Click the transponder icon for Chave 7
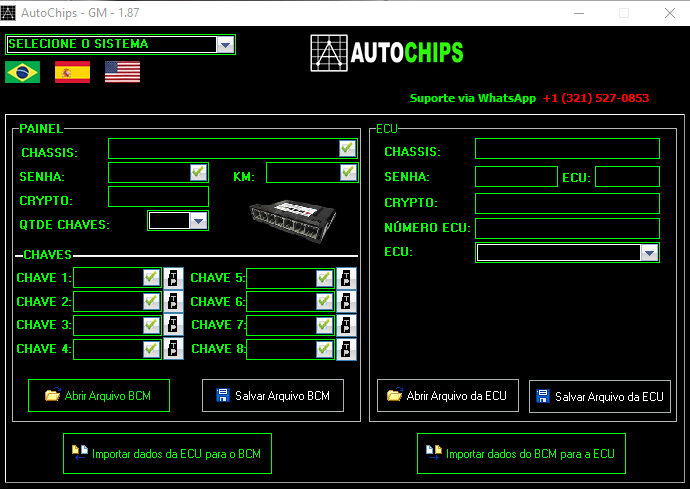Screen dimensions: 690x489 (x=346, y=325)
